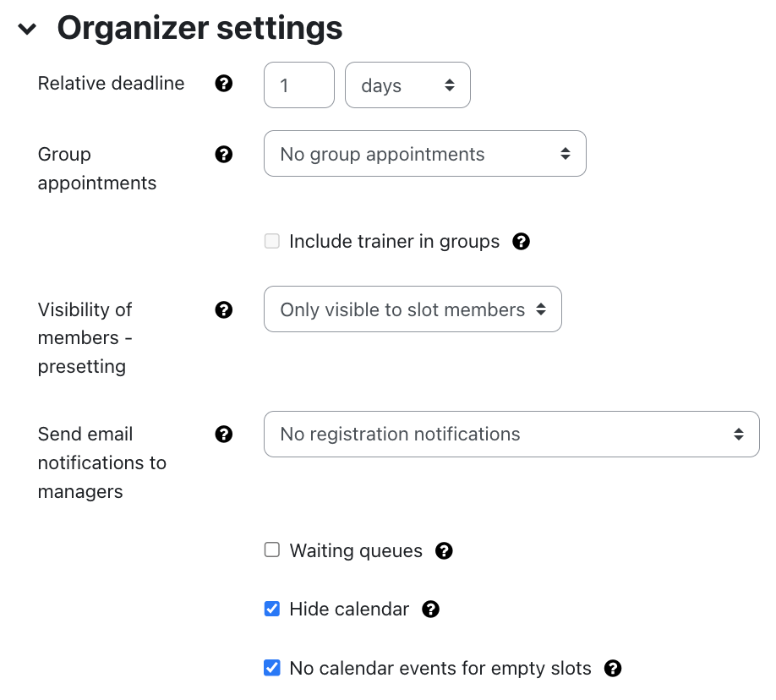Open help for No calendar events setting
Viewport: 776px width, 700px height.
613,668
